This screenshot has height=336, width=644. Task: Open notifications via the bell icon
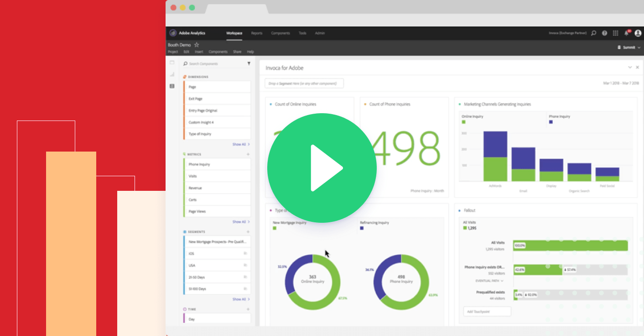pos(626,33)
